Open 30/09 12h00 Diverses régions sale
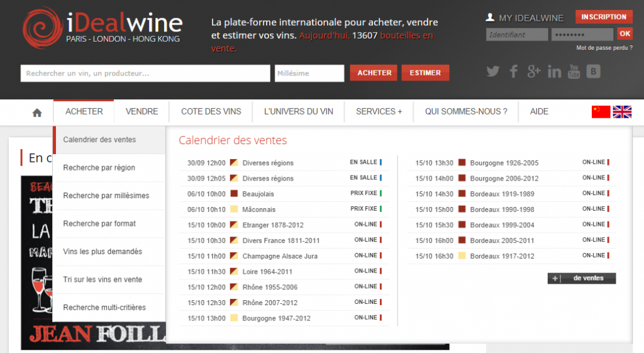644x353 pixels. coord(284,163)
